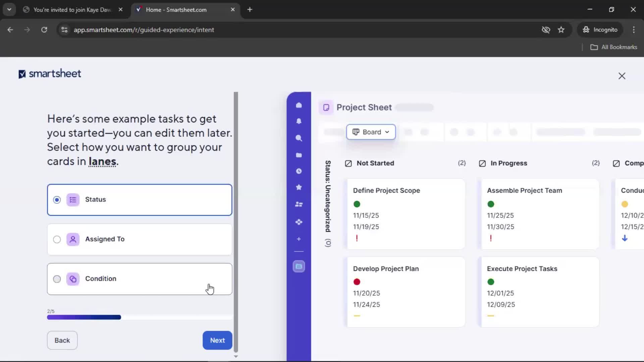Open the tab search dropdown arrow
644x362 pixels.
coord(9,9)
